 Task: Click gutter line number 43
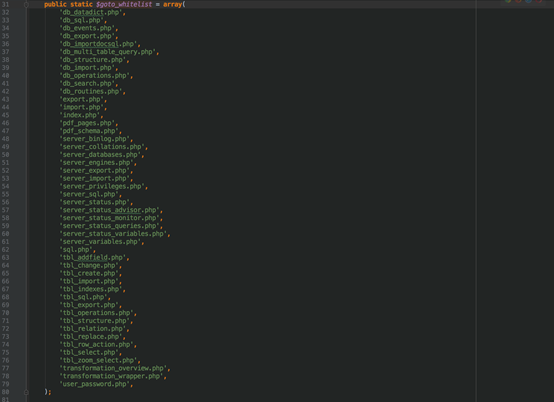point(5,99)
